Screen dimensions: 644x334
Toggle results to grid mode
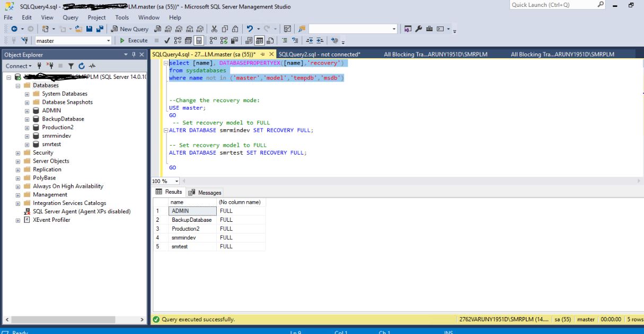(x=260, y=40)
